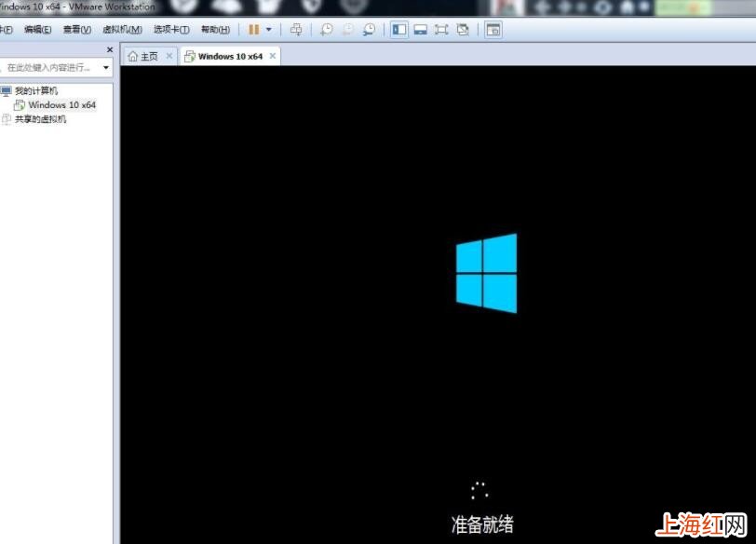Open the 虚拟机(M) menu
The image size is (756, 544).
point(123,30)
